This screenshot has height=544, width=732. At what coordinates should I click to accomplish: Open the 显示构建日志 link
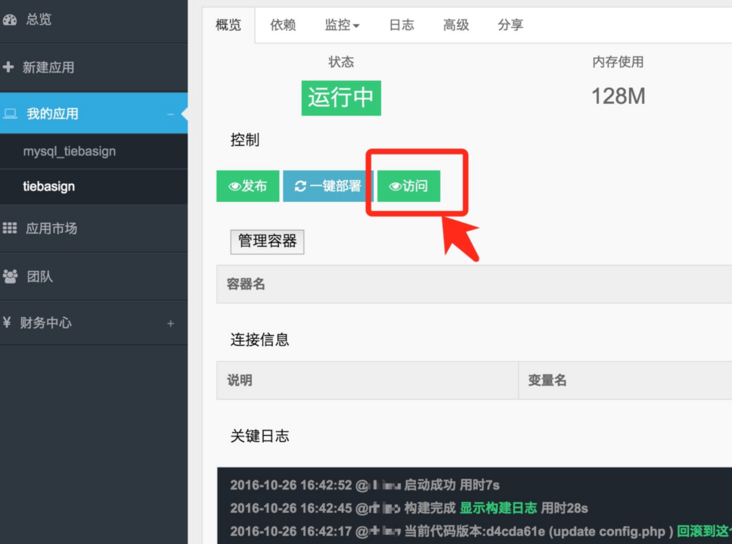click(498, 508)
